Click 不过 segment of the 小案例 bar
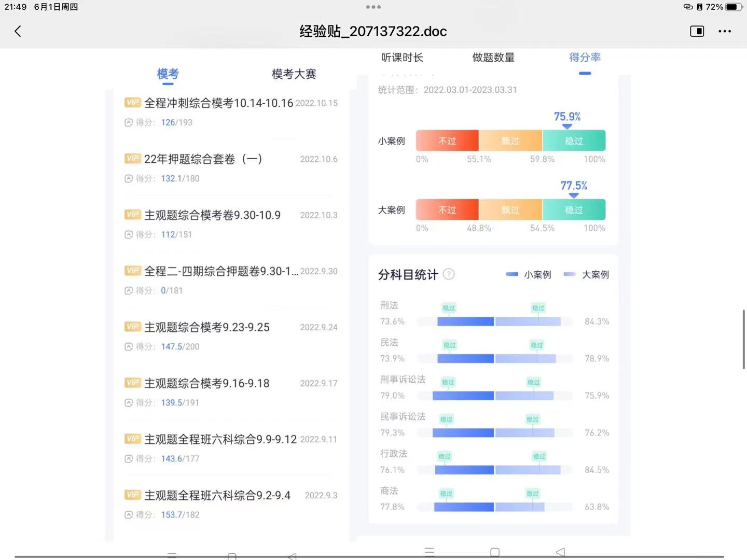This screenshot has width=747, height=560. pos(447,141)
